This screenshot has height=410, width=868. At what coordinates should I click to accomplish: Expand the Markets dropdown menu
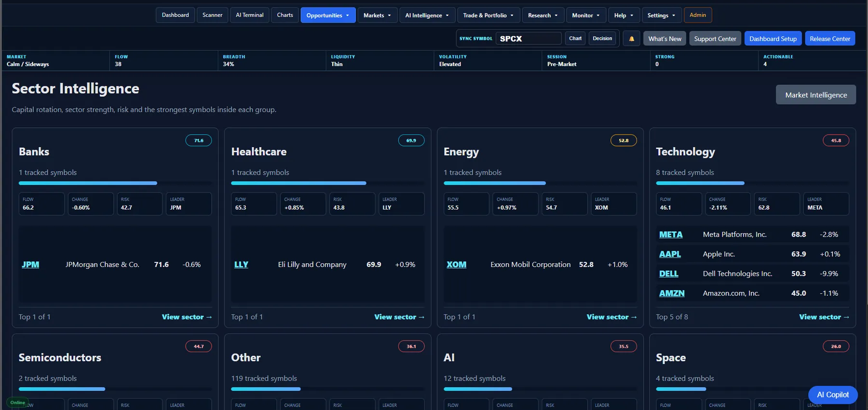(378, 15)
